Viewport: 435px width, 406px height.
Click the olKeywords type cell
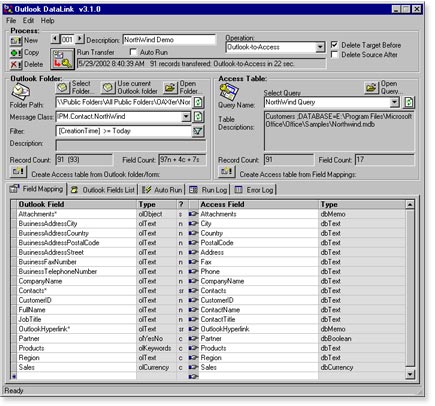point(156,348)
